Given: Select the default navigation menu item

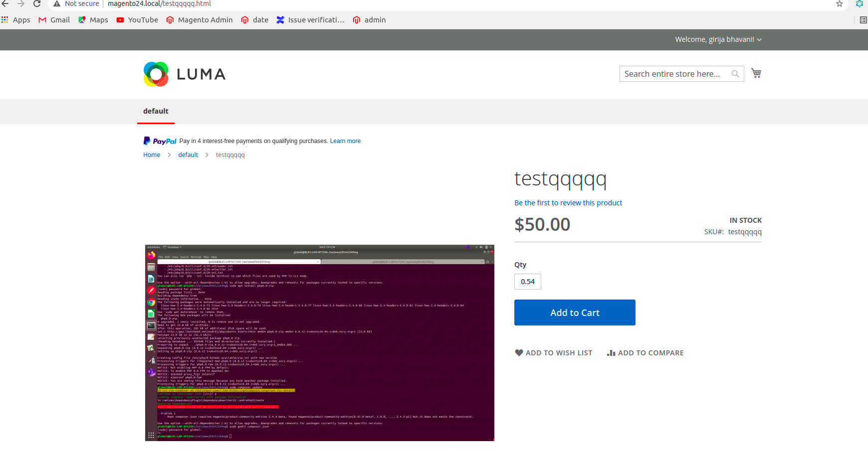Looking at the screenshot, I should (x=155, y=111).
